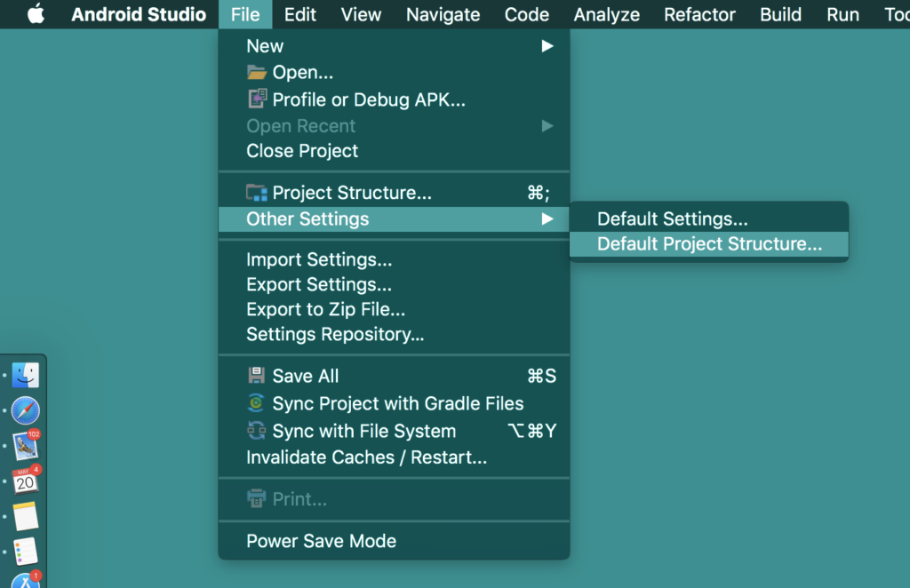Click the Sync Project with Gradle Files icon
The image size is (910, 588).
(x=256, y=403)
